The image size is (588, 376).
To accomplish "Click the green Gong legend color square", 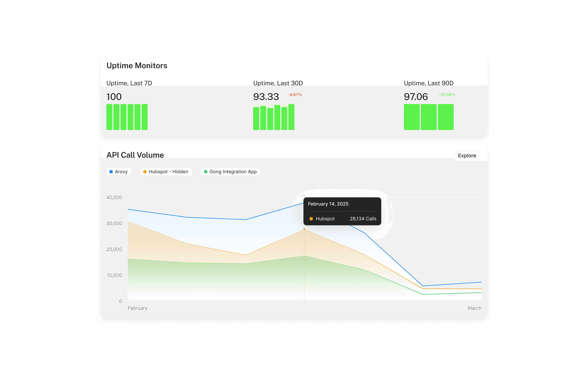I will 205,172.
